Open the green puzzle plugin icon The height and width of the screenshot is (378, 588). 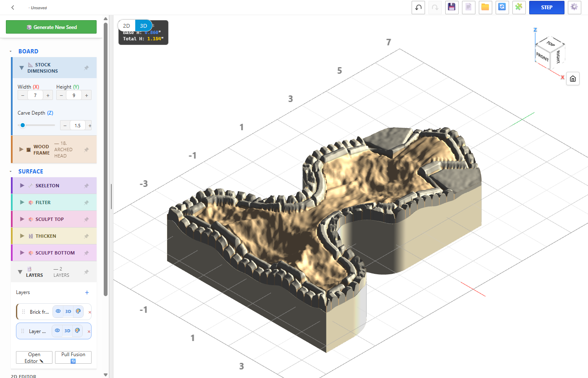tap(519, 7)
